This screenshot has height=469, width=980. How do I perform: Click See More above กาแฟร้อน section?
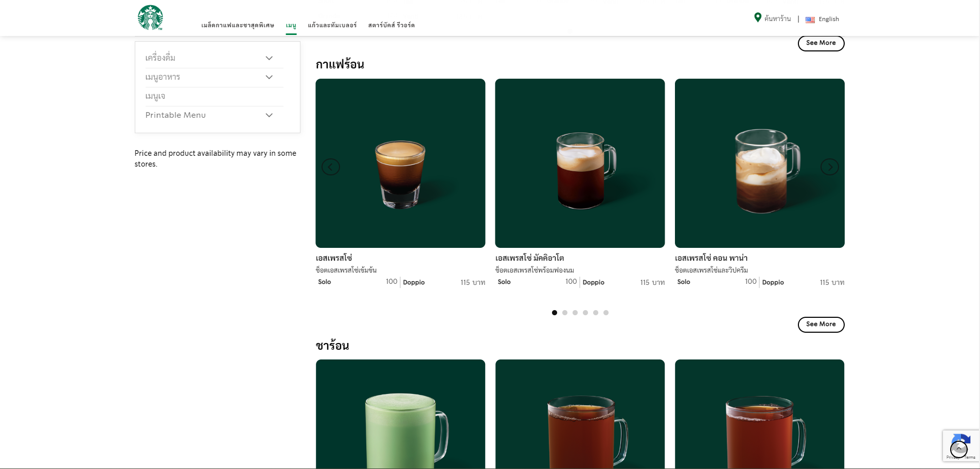[x=821, y=43]
